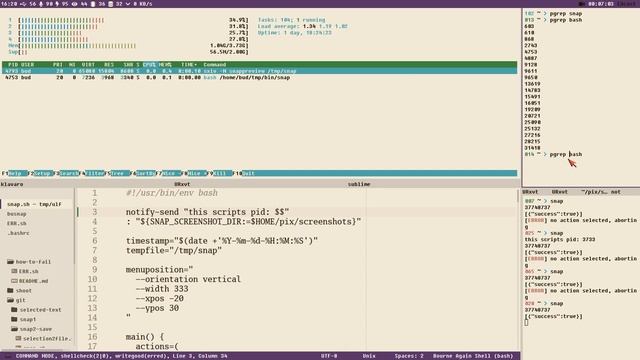Switch to the sublime window tab
640x360 pixels.
(x=359, y=184)
